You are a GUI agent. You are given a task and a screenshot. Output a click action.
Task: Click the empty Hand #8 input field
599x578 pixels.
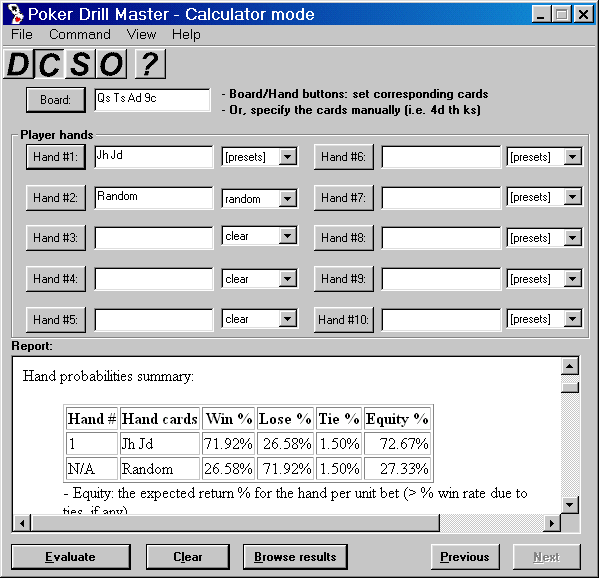pyautogui.click(x=441, y=238)
